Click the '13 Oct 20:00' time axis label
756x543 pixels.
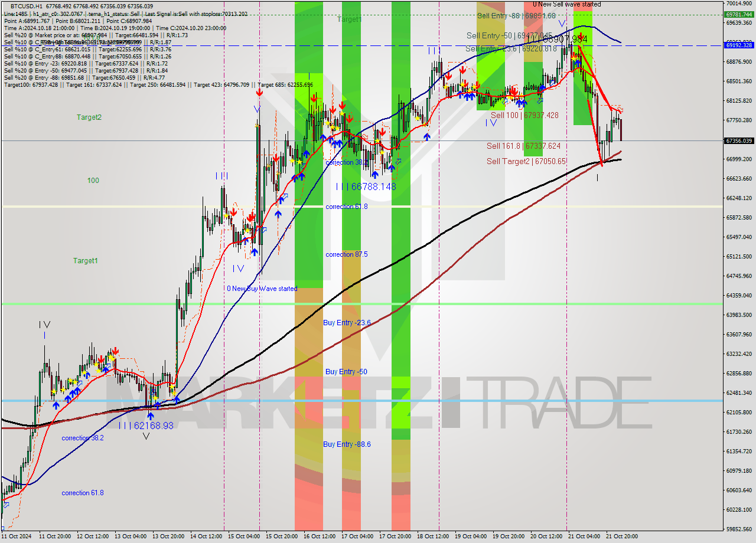click(x=168, y=537)
